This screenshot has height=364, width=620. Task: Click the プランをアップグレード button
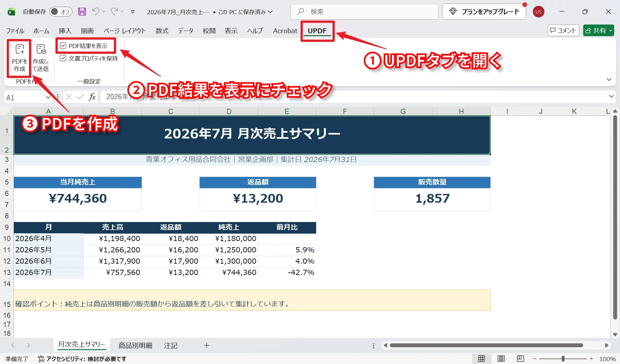[484, 12]
